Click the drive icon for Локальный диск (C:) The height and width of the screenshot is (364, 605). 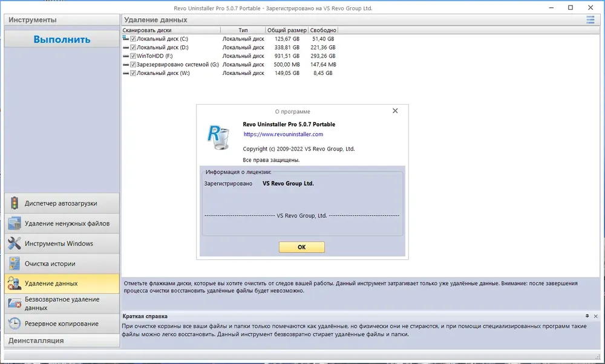[x=125, y=38]
